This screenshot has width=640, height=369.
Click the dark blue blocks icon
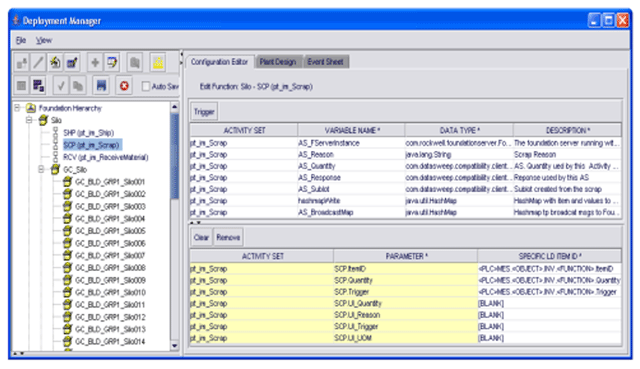click(x=38, y=86)
